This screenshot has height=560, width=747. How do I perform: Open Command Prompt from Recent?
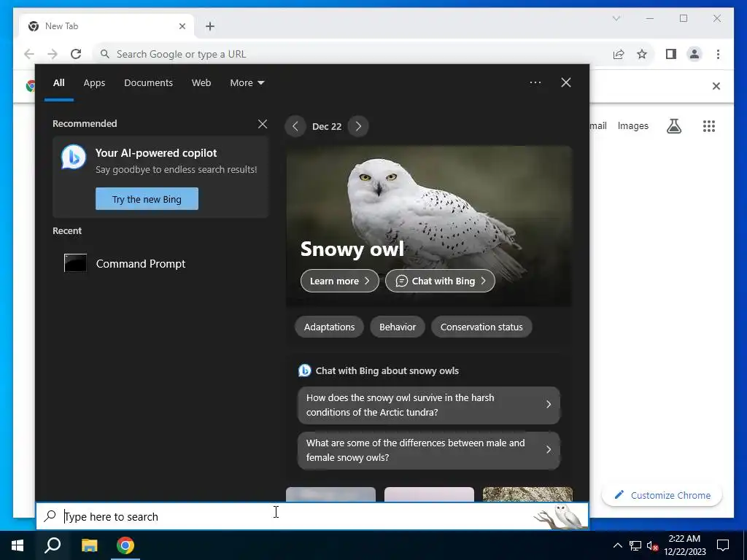(x=161, y=263)
